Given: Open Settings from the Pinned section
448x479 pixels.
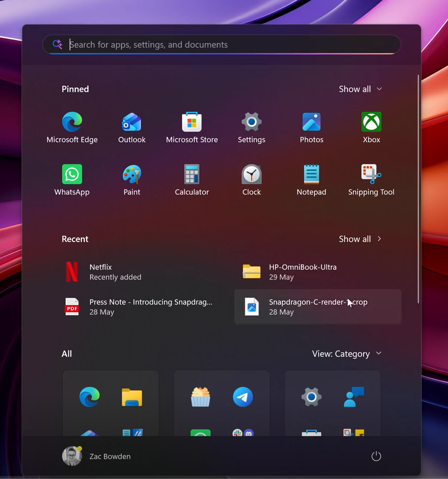Looking at the screenshot, I should [x=251, y=127].
